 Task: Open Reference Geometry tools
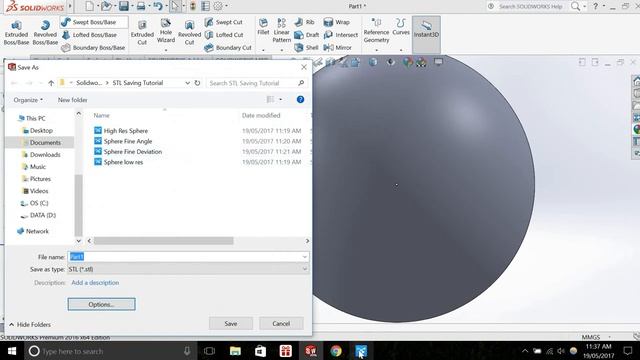[376, 31]
